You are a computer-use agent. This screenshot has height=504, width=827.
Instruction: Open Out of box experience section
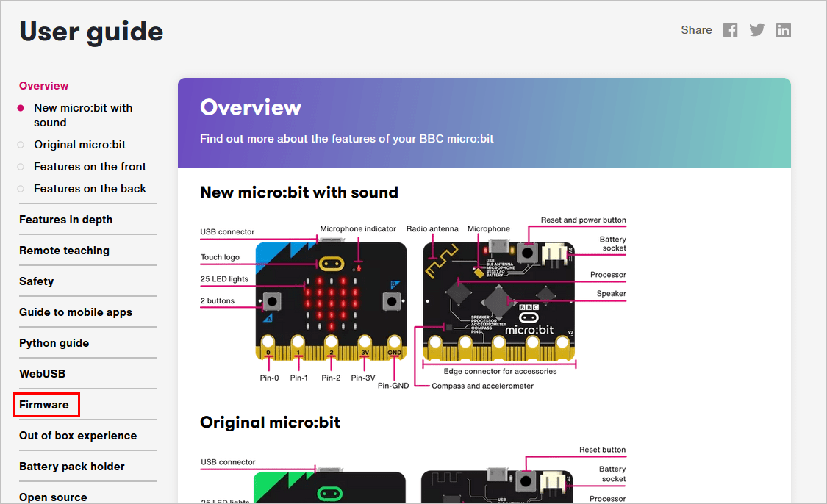coord(78,436)
